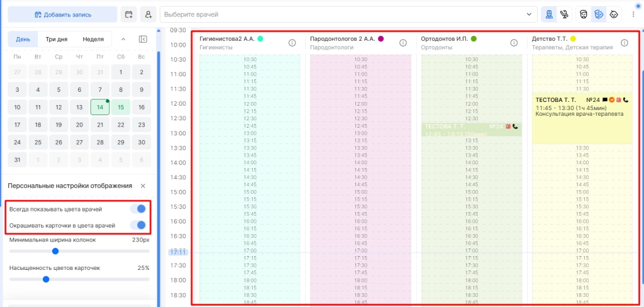Image resolution: width=644 pixels, height=307 pixels.
Task: Click teal color dot of Гигиенистова2 А.А.
Action: 260,38
